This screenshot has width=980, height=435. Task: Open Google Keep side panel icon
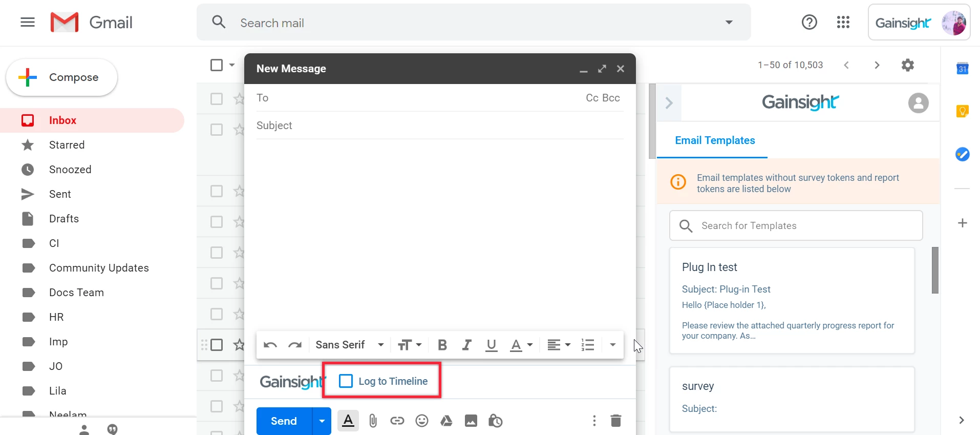coord(963,111)
